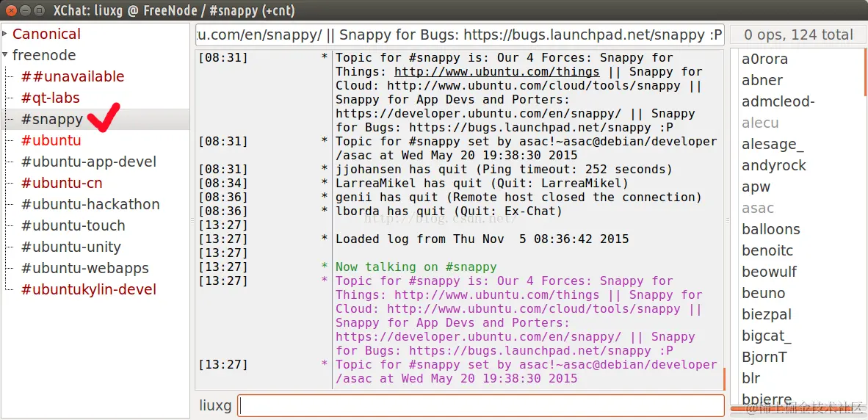Screen dimensions: 868x420
Task: Open the #ubuntu-webapps channel
Action: tap(84, 269)
